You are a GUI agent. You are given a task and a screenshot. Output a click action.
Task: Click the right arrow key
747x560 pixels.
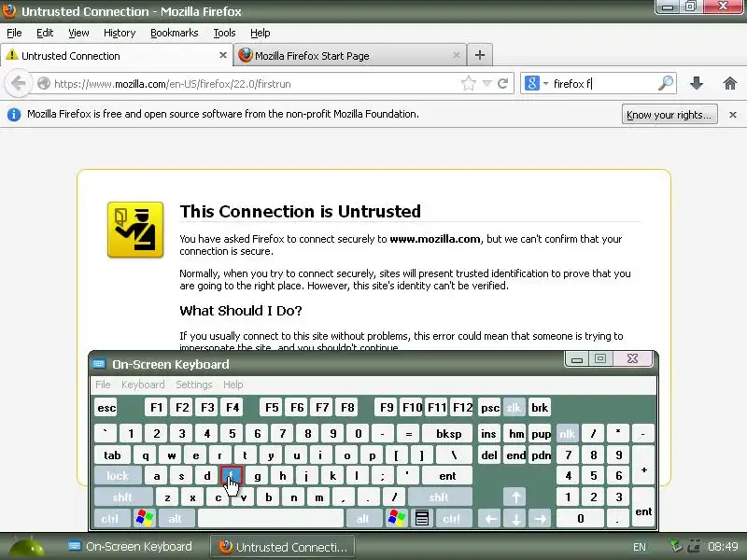pyautogui.click(x=541, y=518)
